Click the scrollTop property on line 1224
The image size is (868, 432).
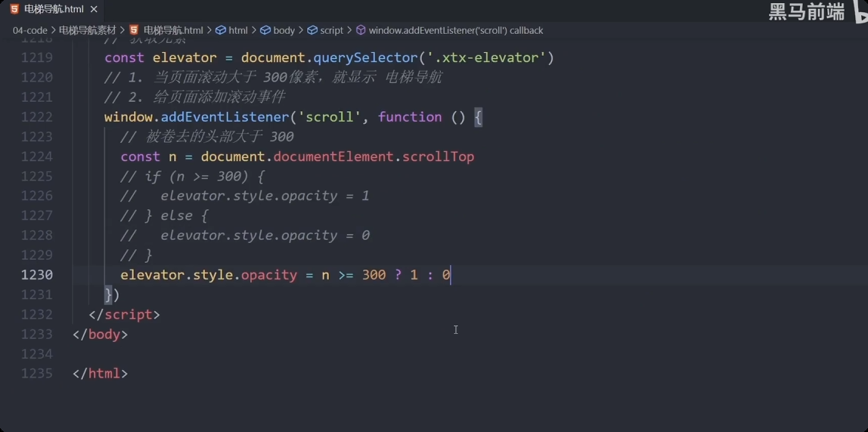(439, 157)
